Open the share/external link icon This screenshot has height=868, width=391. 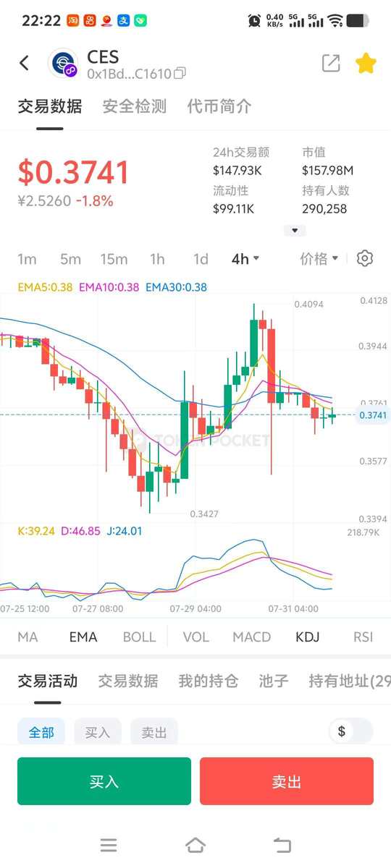(331, 63)
